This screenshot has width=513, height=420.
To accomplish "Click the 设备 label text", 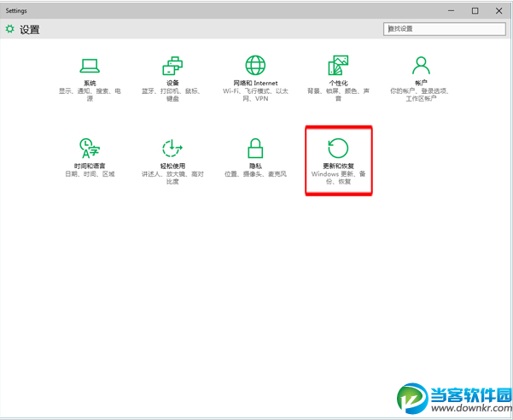I will pos(172,83).
